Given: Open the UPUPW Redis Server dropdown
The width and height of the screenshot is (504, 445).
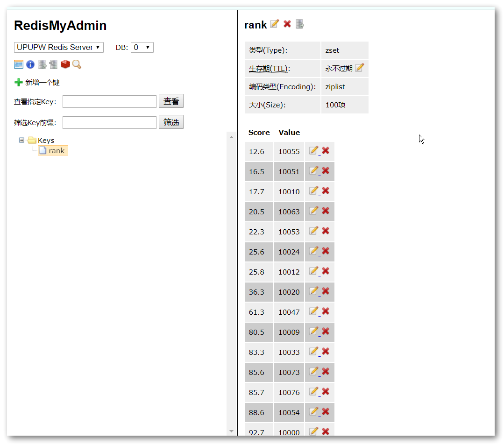Looking at the screenshot, I should pos(58,47).
